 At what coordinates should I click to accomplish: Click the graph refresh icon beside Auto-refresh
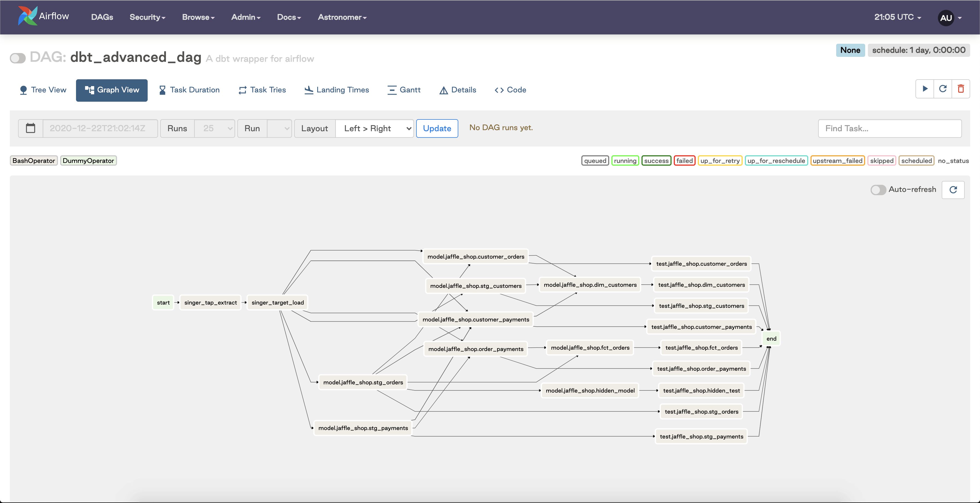(953, 189)
